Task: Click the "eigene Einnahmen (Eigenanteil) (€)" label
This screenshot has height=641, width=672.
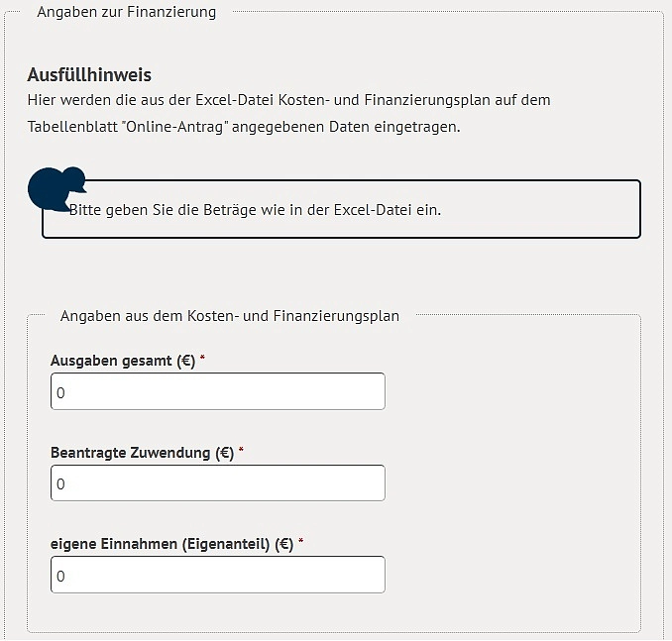Action: (x=171, y=544)
